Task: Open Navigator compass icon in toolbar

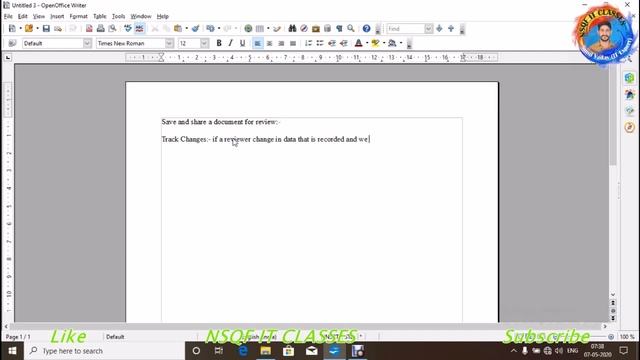Action: 304,29
